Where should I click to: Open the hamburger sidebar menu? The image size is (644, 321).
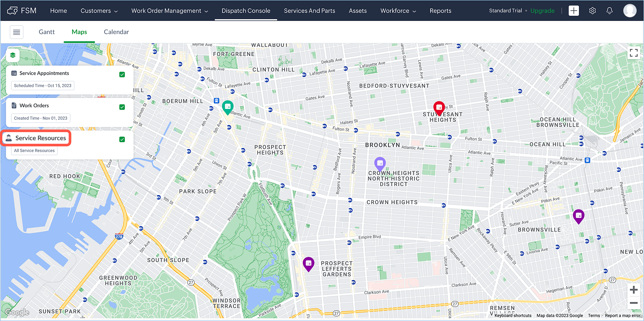pyautogui.click(x=17, y=32)
